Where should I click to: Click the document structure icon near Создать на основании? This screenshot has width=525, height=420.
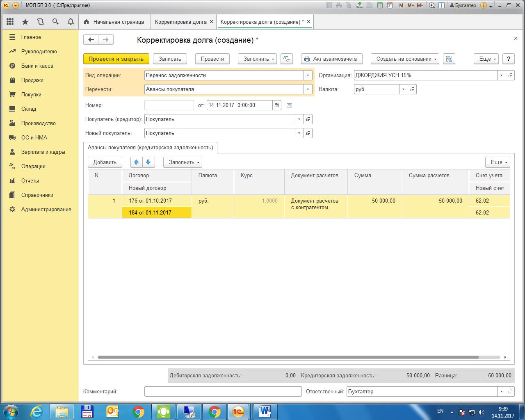point(449,59)
